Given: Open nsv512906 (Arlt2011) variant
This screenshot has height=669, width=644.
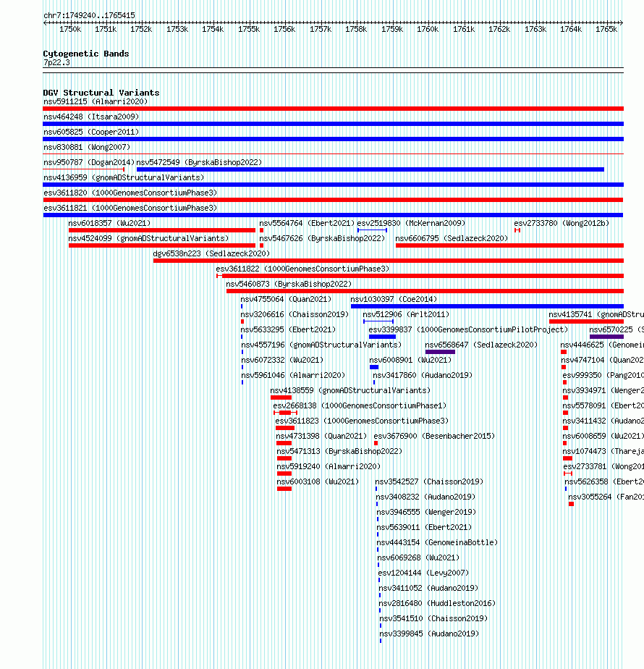Looking at the screenshot, I should (406, 314).
